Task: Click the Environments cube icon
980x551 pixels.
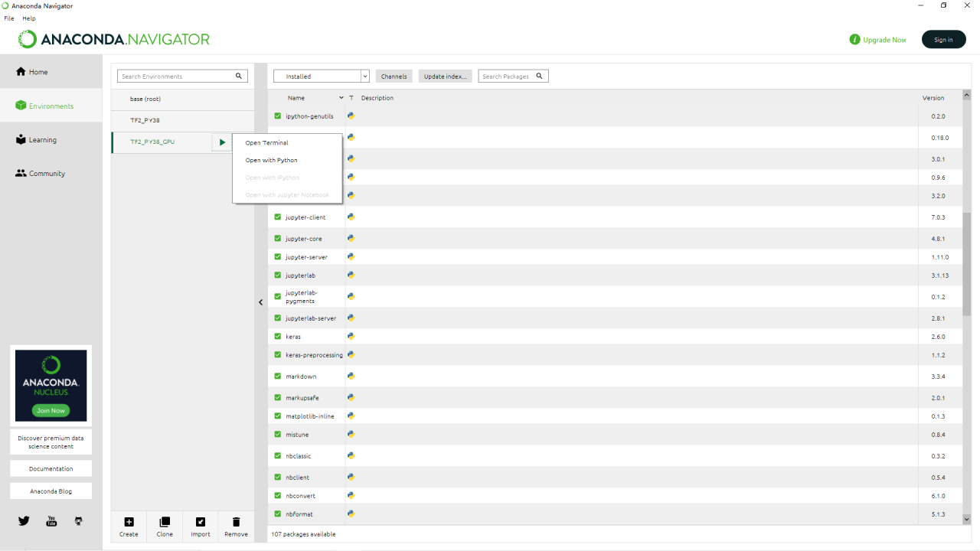Action: [21, 106]
